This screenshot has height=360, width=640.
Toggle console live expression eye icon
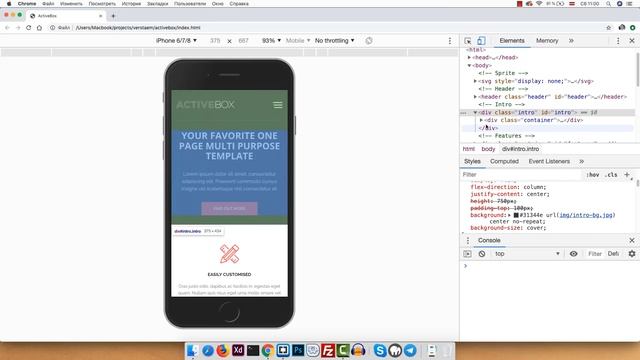(x=573, y=254)
